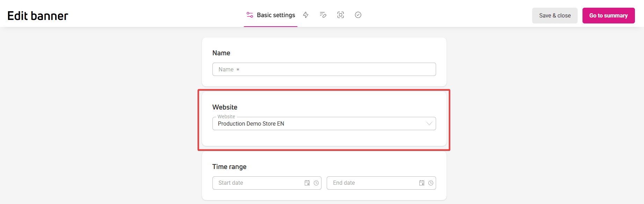This screenshot has height=204, width=644.
Task: Open the Start date calendar picker
Action: pos(307,183)
